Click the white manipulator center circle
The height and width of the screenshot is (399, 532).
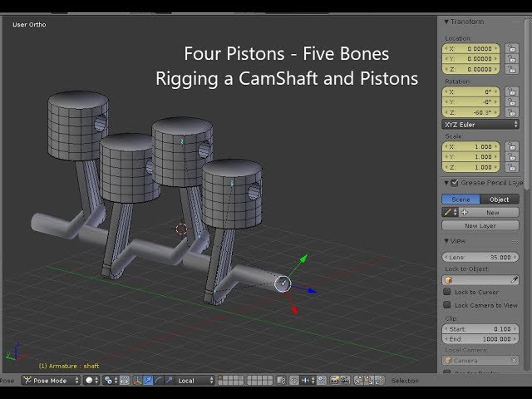pos(283,284)
